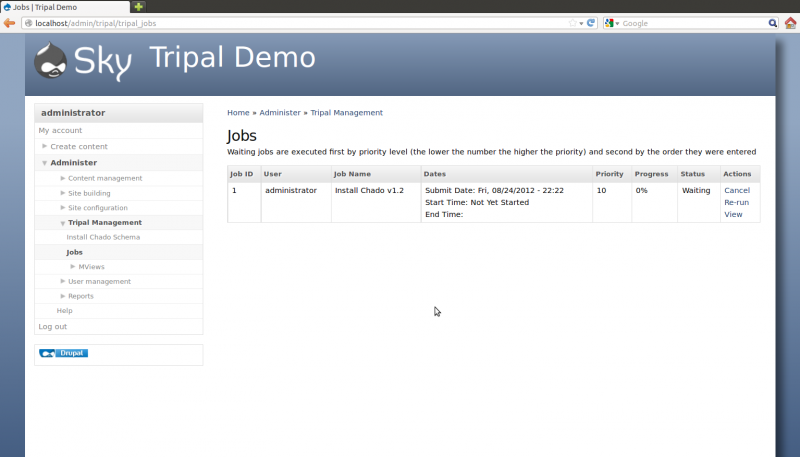This screenshot has width=800, height=457.
Task: Expand User management arrow
Action: point(63,281)
